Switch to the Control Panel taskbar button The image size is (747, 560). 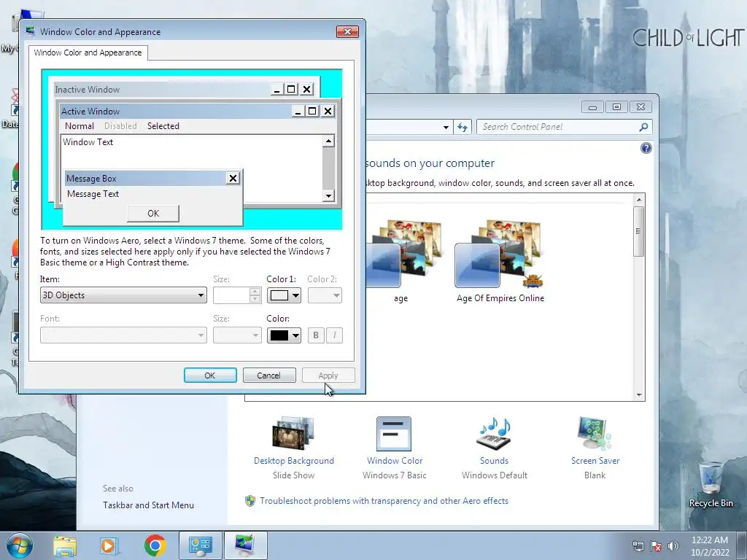201,545
